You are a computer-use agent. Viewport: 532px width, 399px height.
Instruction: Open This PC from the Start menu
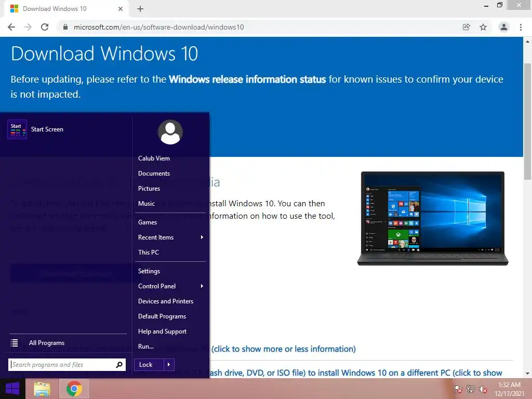point(148,252)
